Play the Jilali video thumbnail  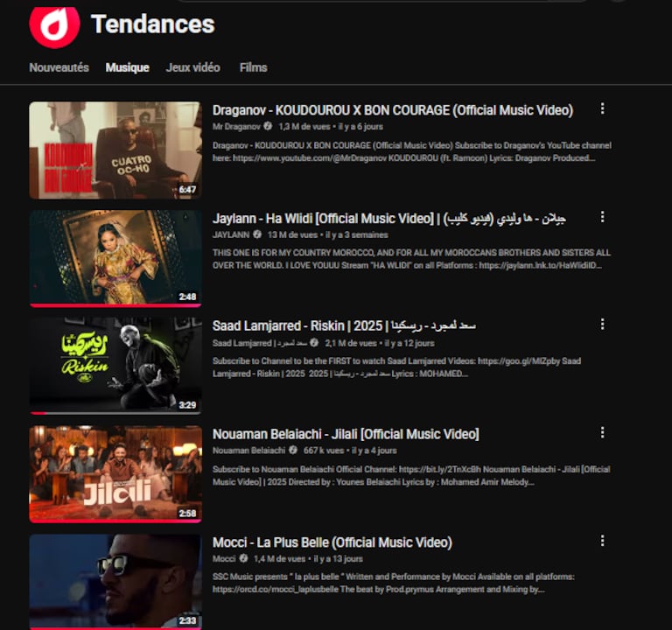click(115, 473)
